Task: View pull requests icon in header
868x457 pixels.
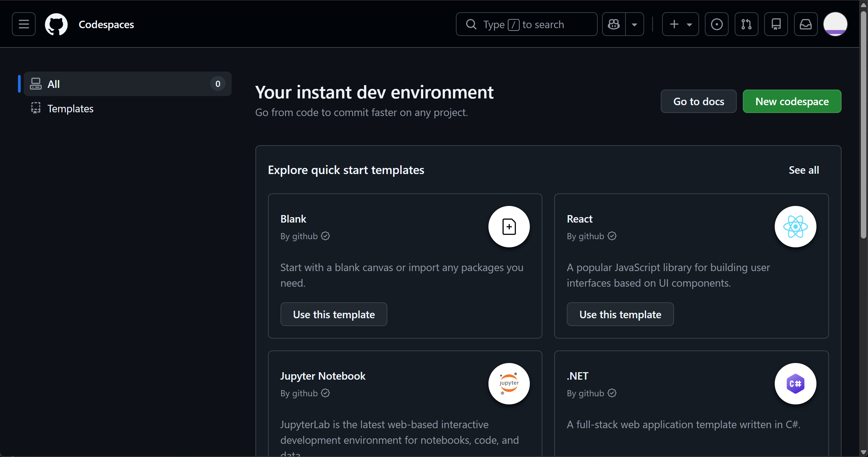Action: click(x=747, y=24)
